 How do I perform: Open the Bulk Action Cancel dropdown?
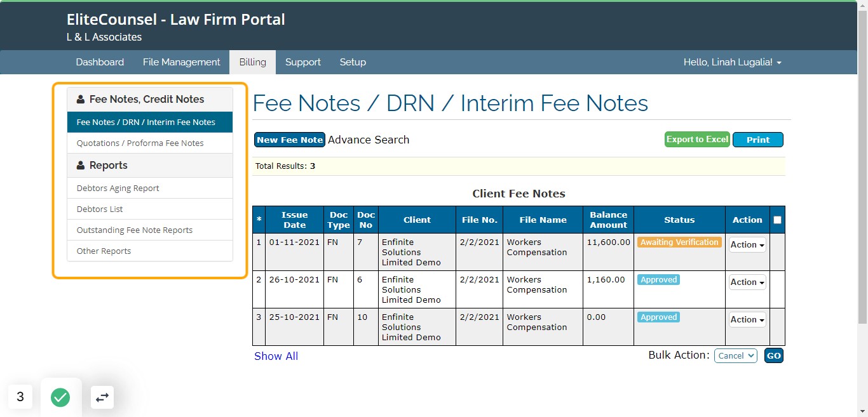pyautogui.click(x=736, y=356)
